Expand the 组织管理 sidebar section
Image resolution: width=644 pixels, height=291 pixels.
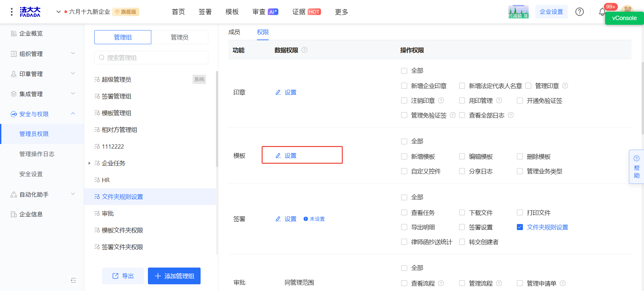pos(73,54)
